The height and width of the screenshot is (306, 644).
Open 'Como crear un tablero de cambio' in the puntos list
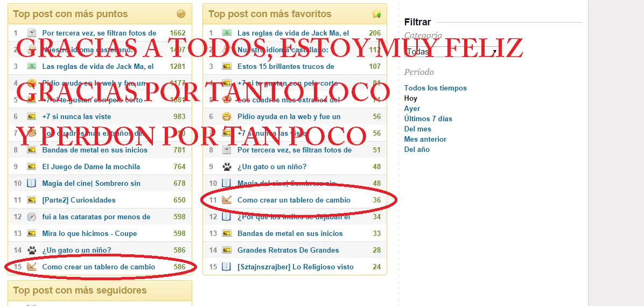point(99,267)
